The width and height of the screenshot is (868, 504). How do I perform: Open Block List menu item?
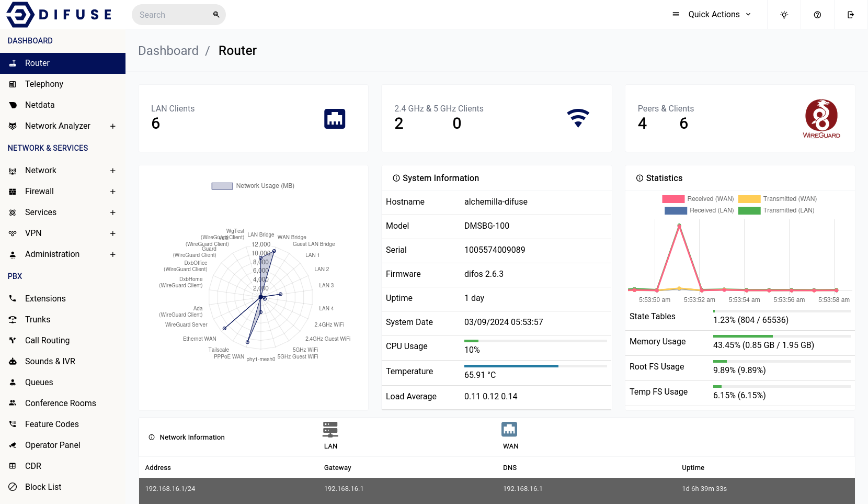coord(63,487)
